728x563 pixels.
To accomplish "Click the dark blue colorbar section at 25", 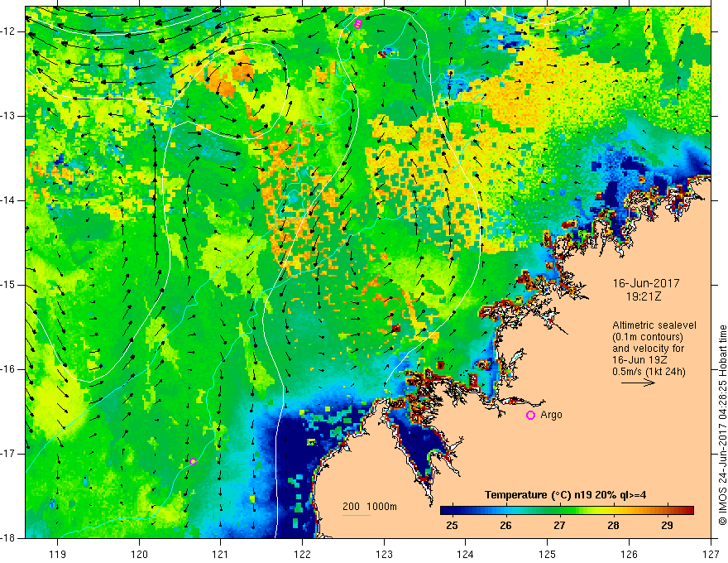I will coord(452,511).
